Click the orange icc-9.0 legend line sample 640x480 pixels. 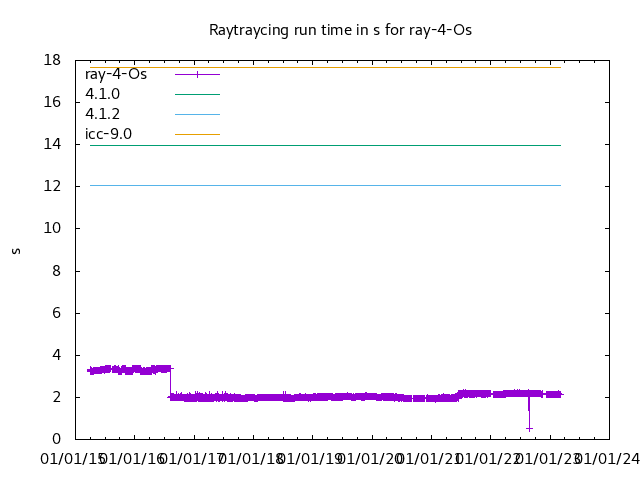[x=197, y=134]
